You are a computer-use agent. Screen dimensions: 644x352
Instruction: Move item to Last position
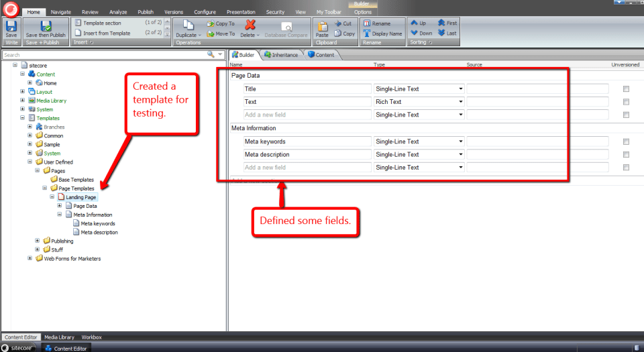447,33
